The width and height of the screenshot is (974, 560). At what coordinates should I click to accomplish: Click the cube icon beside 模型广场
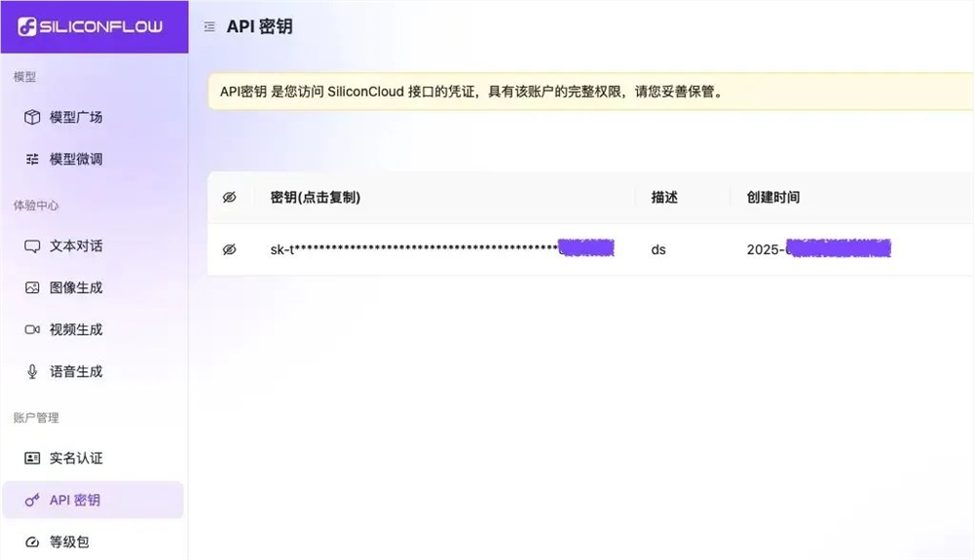click(x=32, y=117)
